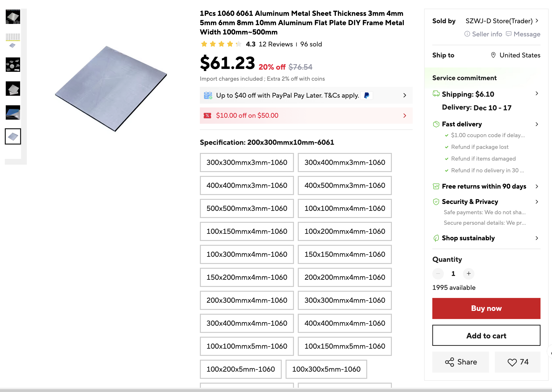Click the red coupon percent icon

208,116
